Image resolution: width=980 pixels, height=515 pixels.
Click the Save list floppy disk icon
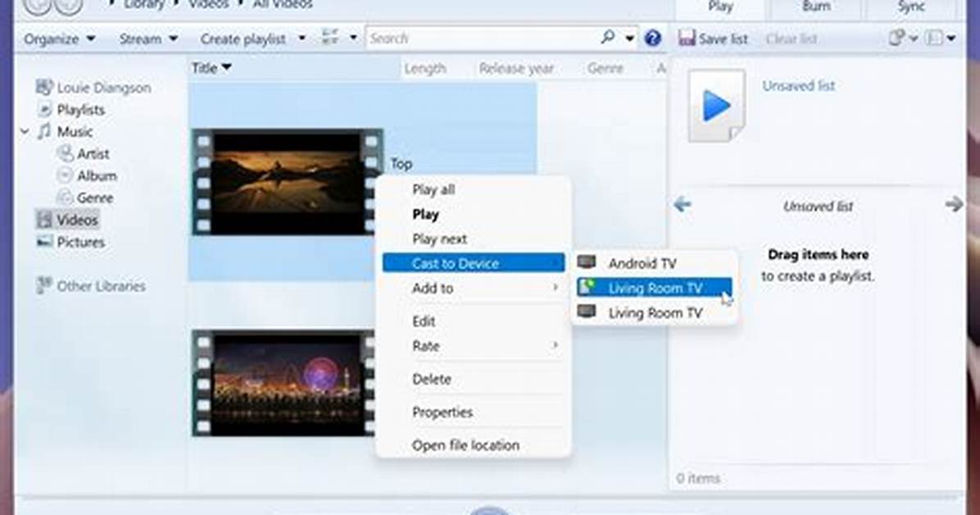687,39
